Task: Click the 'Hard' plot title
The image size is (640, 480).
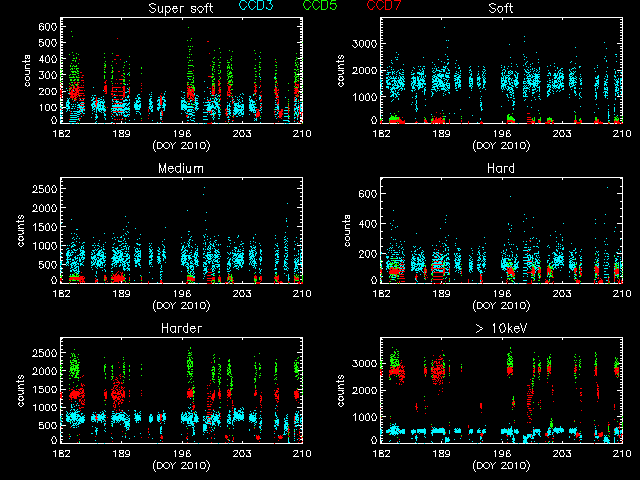Action: 501,168
